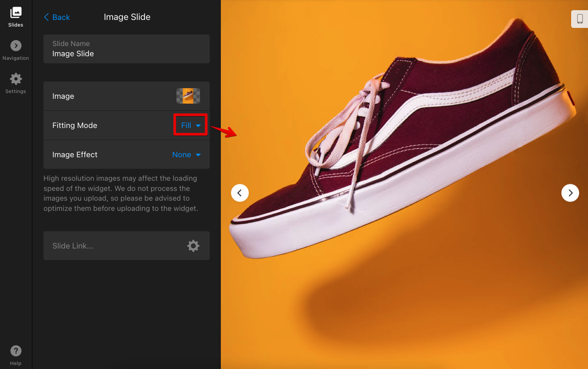Click the Fitting Mode label
Screen dimensions: 588x369
74,125
